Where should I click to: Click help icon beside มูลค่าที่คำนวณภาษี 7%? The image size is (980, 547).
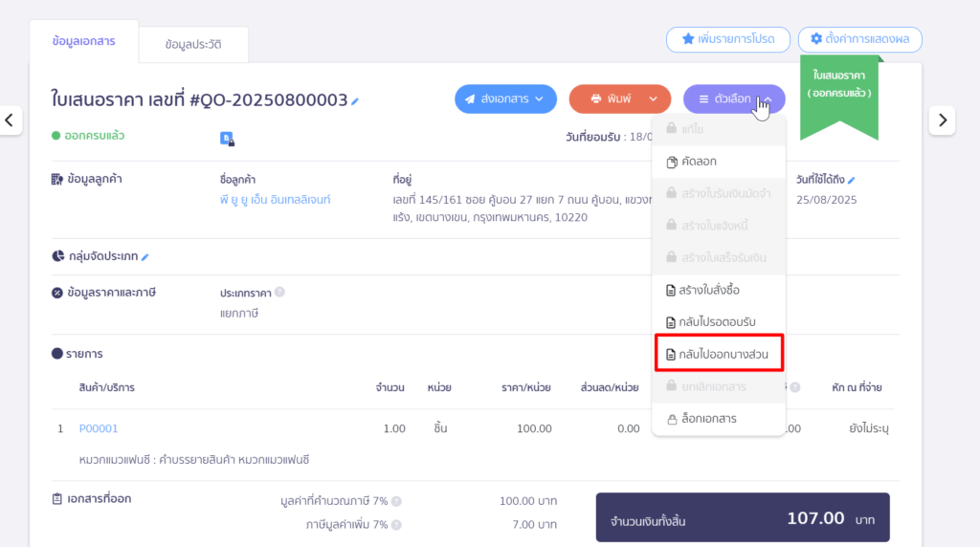click(396, 501)
